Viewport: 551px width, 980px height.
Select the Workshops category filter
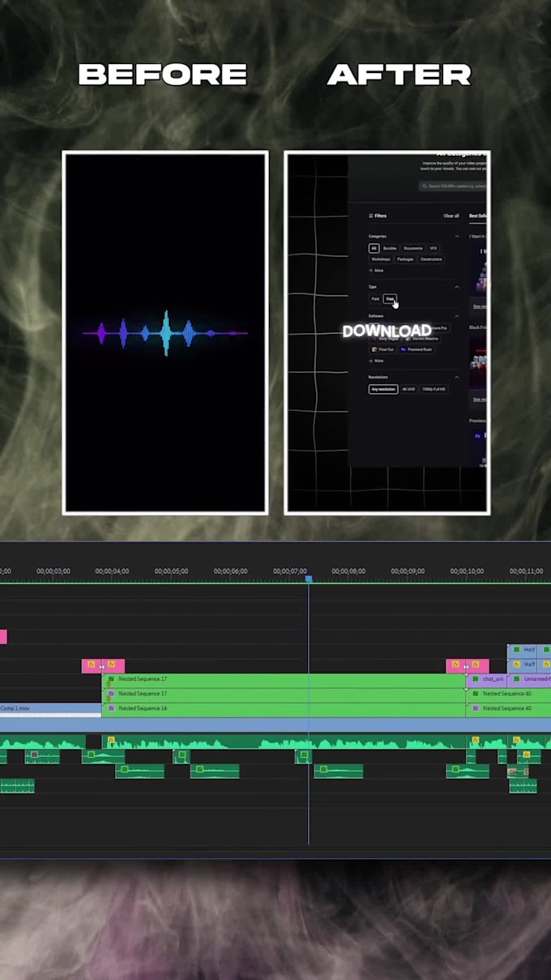click(x=381, y=259)
